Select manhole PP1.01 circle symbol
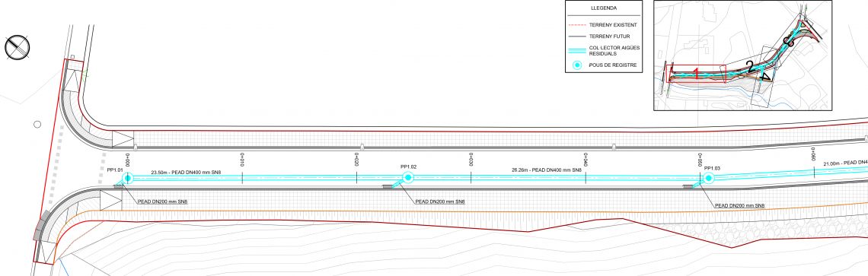Image resolution: width=868 pixels, height=276 pixels. pyautogui.click(x=127, y=178)
